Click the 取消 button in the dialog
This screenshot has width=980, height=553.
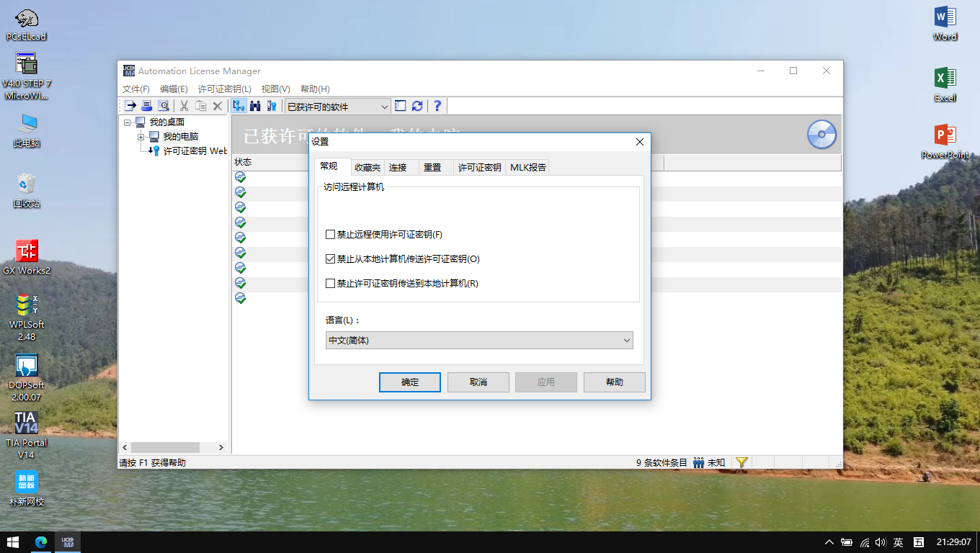(x=478, y=382)
